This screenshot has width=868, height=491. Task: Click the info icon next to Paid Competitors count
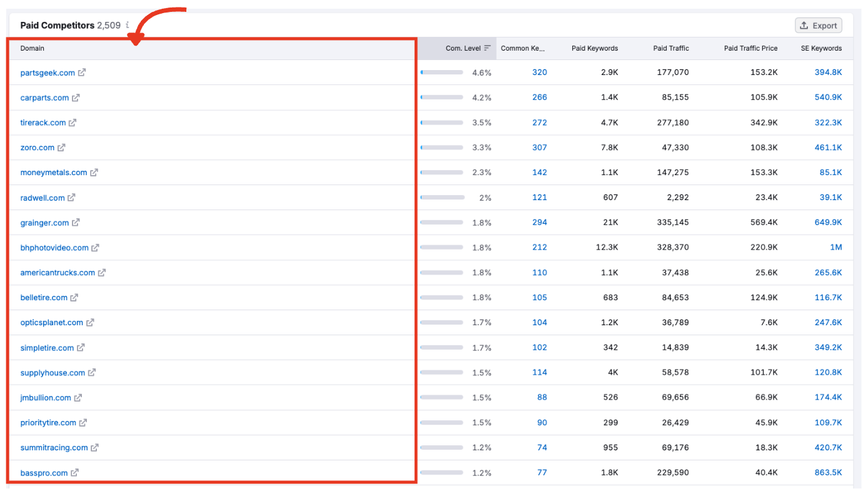click(128, 26)
